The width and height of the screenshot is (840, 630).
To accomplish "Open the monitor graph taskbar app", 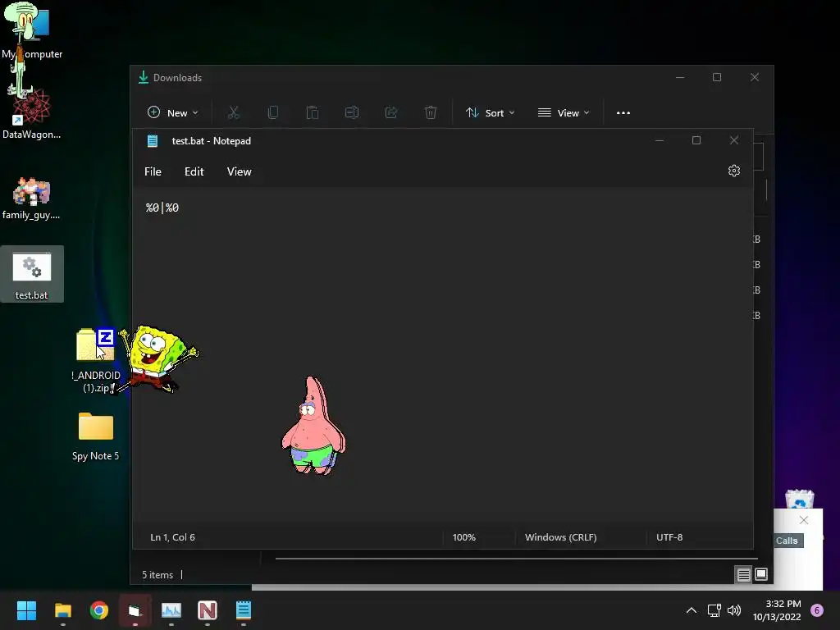I will [x=171, y=610].
